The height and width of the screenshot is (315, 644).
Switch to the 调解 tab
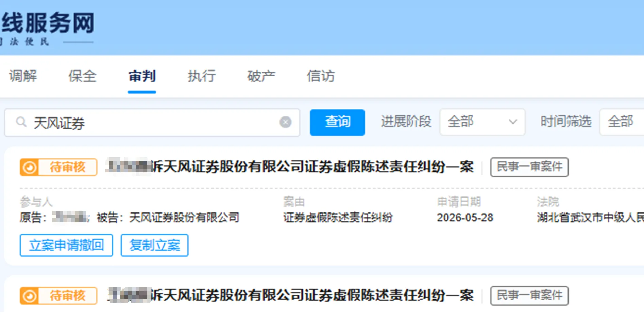tap(23, 76)
